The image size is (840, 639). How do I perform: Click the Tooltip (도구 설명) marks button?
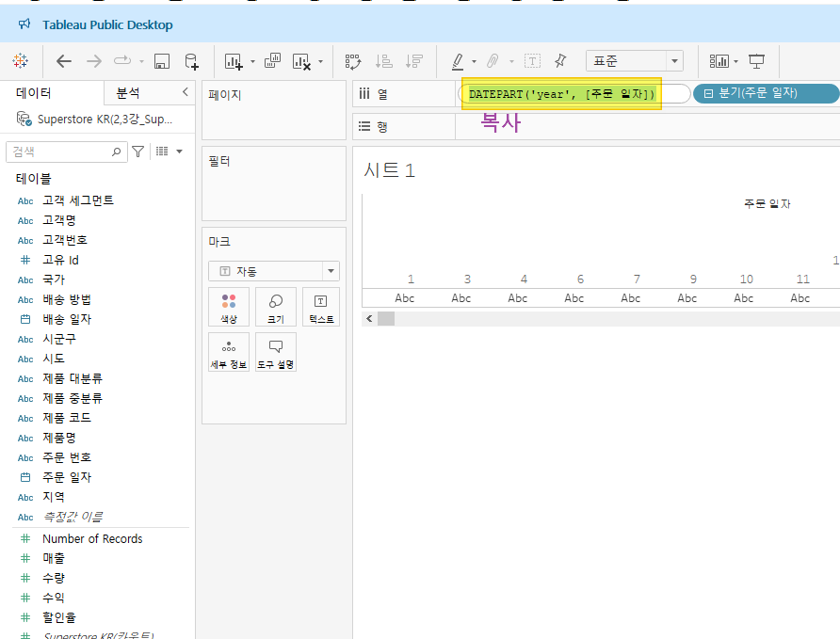coord(275,352)
